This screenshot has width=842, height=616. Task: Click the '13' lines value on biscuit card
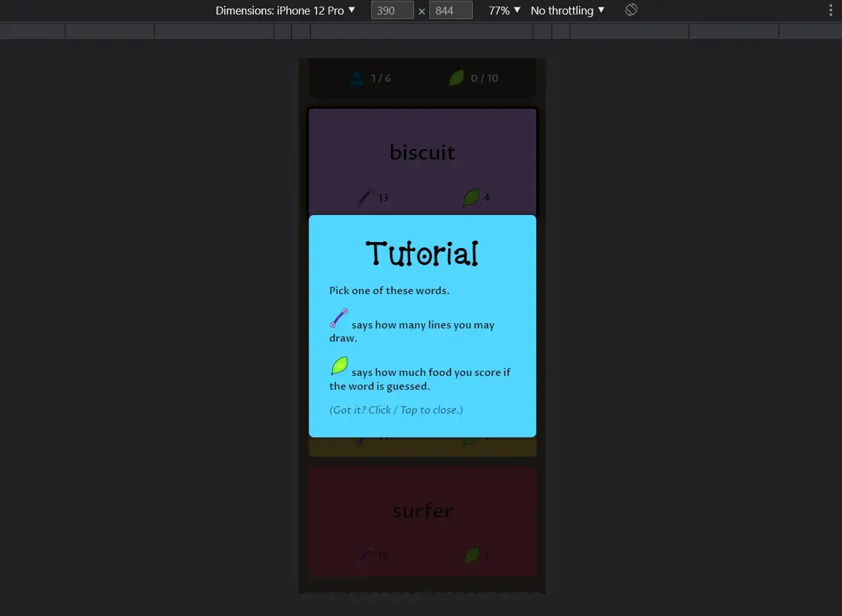point(383,197)
